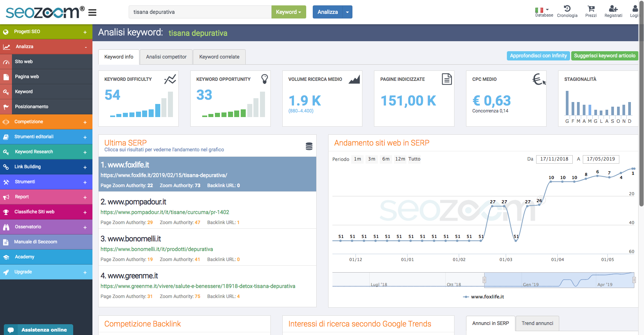644x335 pixels.
Task: Set chart period to 1m
Action: click(x=357, y=159)
